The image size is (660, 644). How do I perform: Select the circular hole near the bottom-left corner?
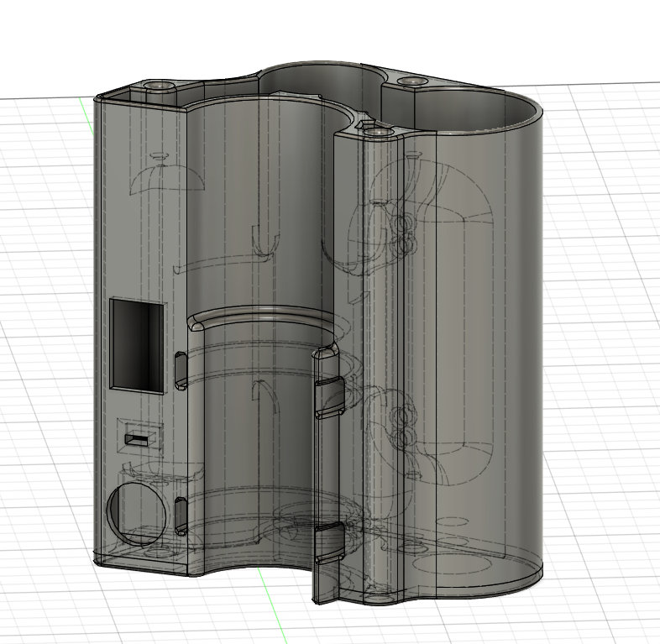tap(135, 514)
